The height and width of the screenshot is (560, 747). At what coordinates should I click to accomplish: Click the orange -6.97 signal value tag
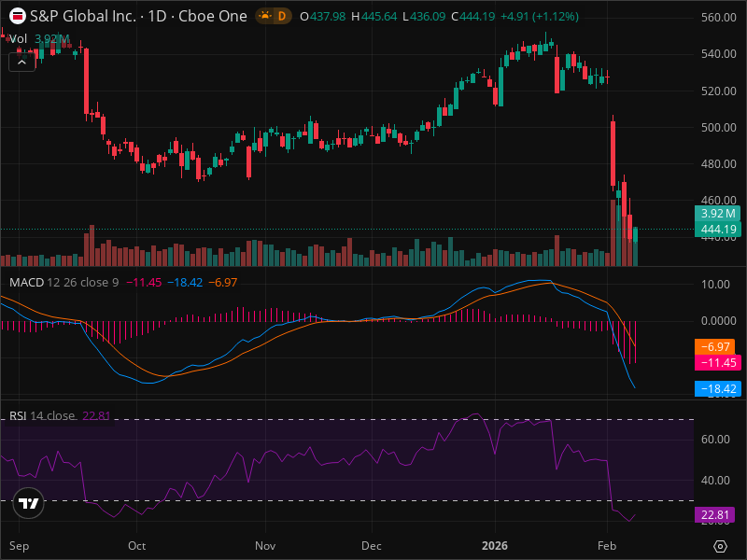point(714,346)
